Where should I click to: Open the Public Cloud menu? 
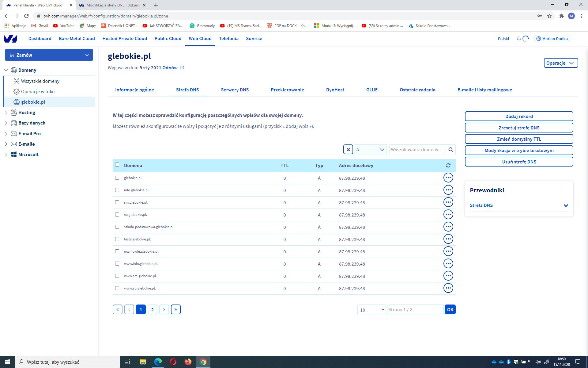168,39
